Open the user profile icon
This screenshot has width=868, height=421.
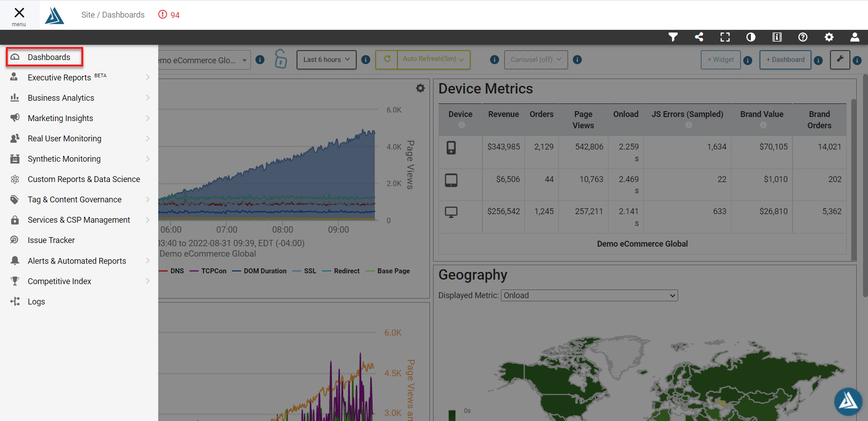coord(854,37)
